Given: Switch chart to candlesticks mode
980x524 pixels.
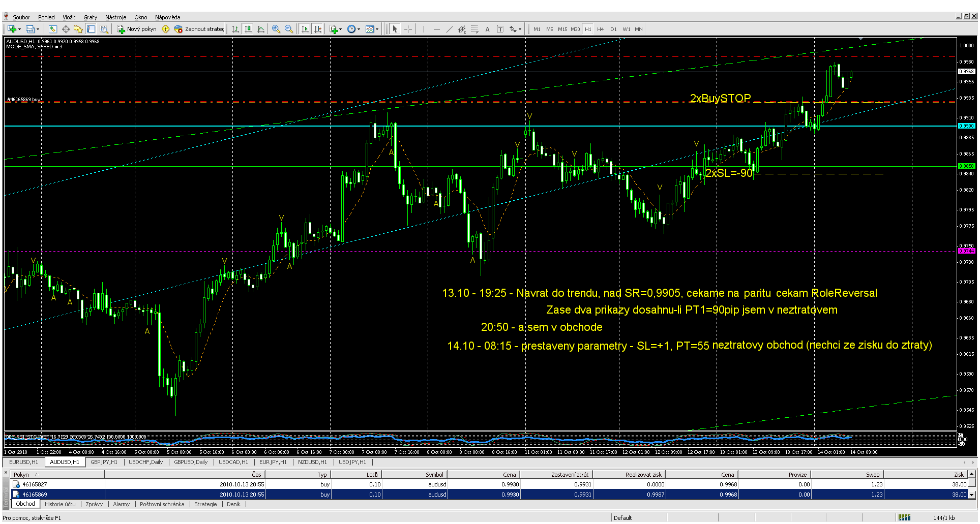Looking at the screenshot, I should click(248, 29).
